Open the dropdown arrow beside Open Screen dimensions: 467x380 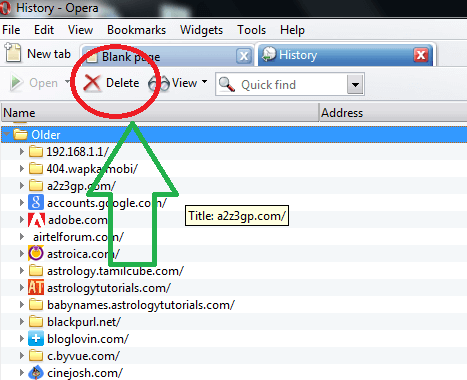click(x=67, y=82)
